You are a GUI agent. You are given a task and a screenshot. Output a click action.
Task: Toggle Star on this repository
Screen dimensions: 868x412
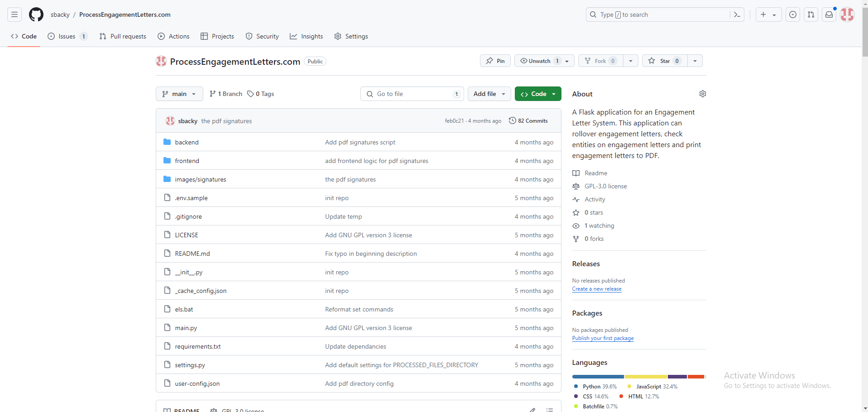[665, 61]
